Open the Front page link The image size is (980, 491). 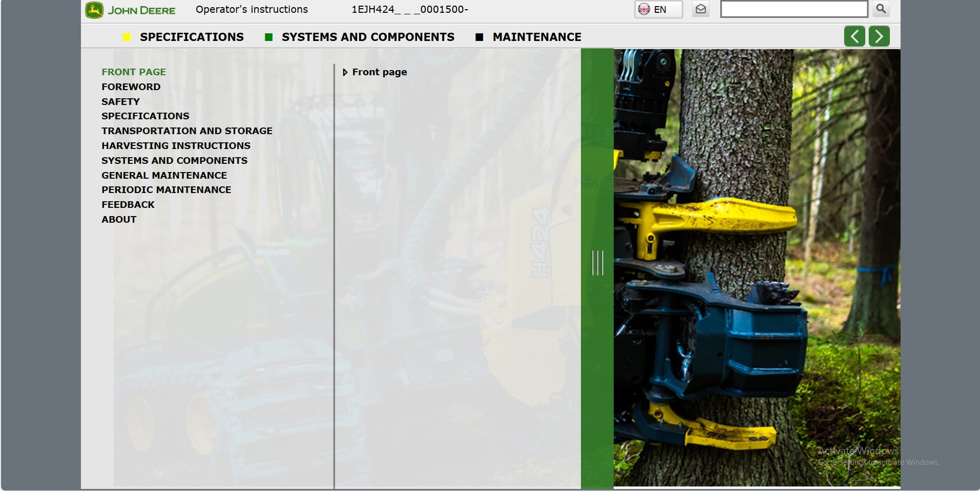380,72
